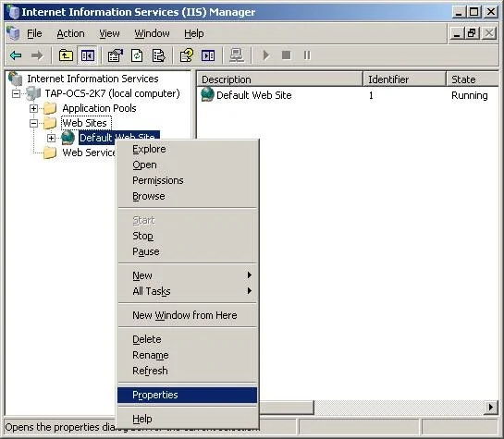This screenshot has height=439, width=504.
Task: Click the Running state cell
Action: click(x=469, y=95)
